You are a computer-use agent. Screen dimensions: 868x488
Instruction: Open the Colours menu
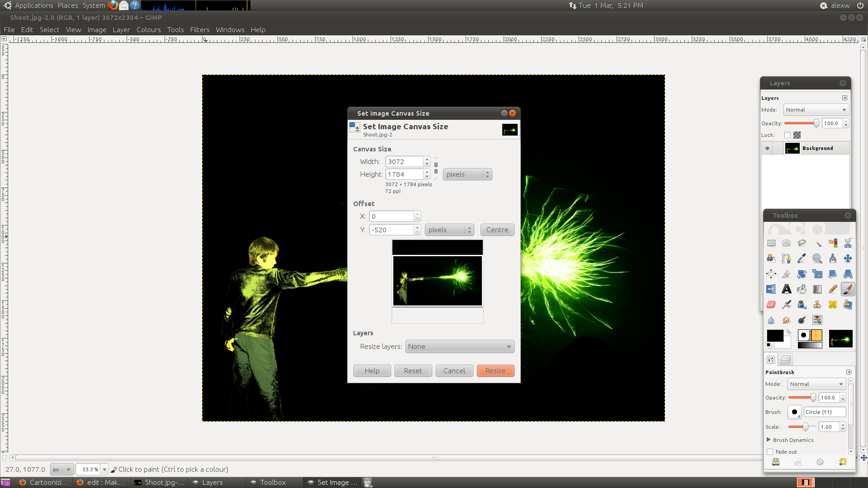[149, 30]
